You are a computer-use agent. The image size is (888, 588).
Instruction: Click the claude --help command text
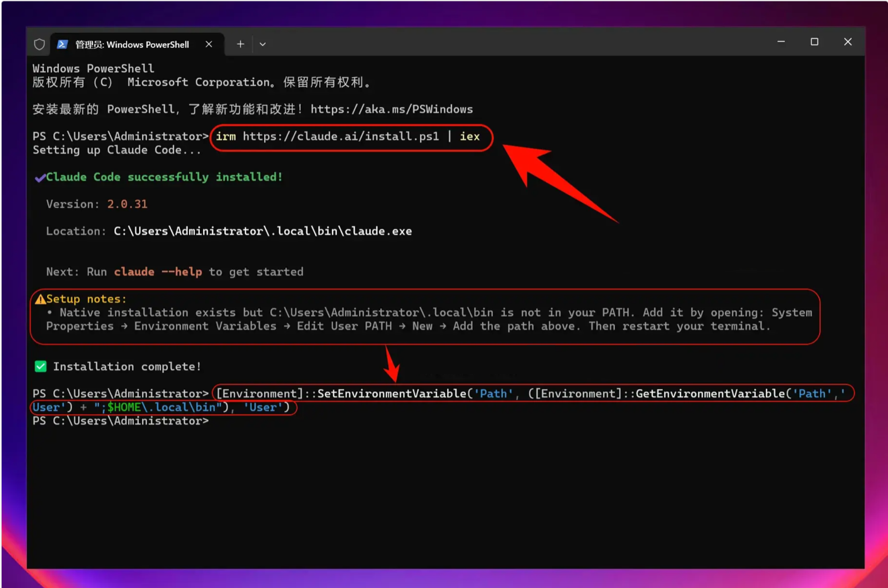click(x=158, y=272)
